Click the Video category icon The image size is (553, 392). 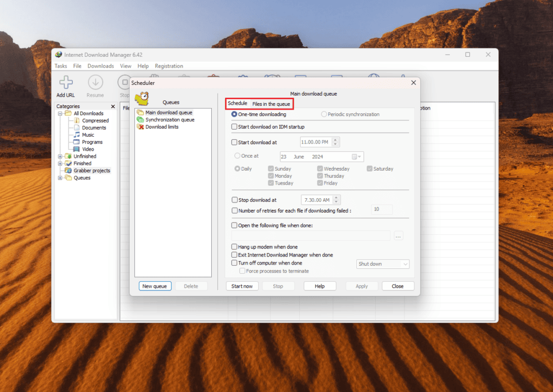[x=77, y=149]
